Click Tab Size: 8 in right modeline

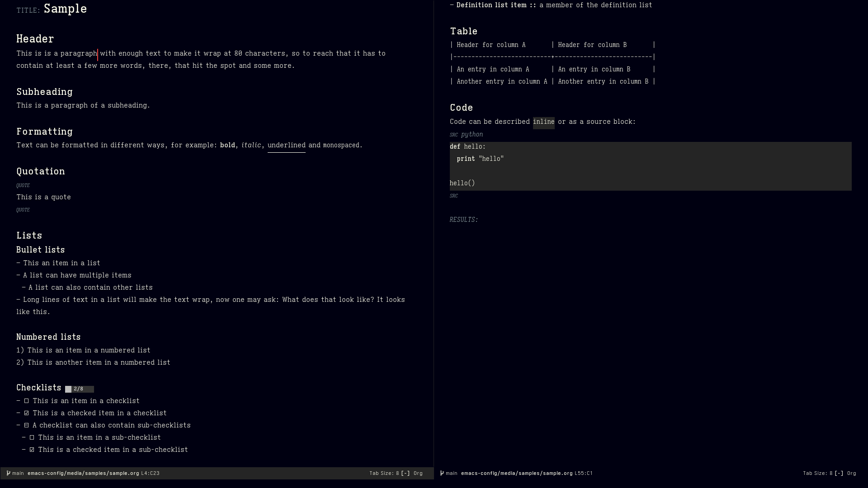[x=817, y=473]
